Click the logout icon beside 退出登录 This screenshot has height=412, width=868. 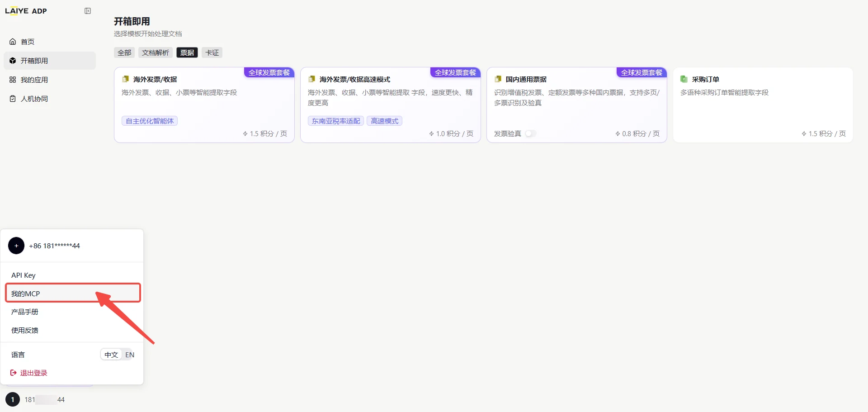pyautogui.click(x=14, y=373)
